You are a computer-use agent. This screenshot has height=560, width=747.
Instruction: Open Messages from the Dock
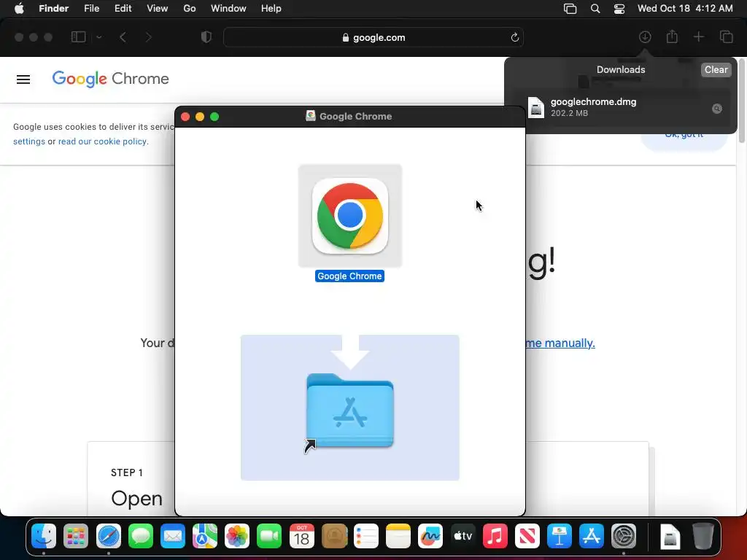point(141,537)
